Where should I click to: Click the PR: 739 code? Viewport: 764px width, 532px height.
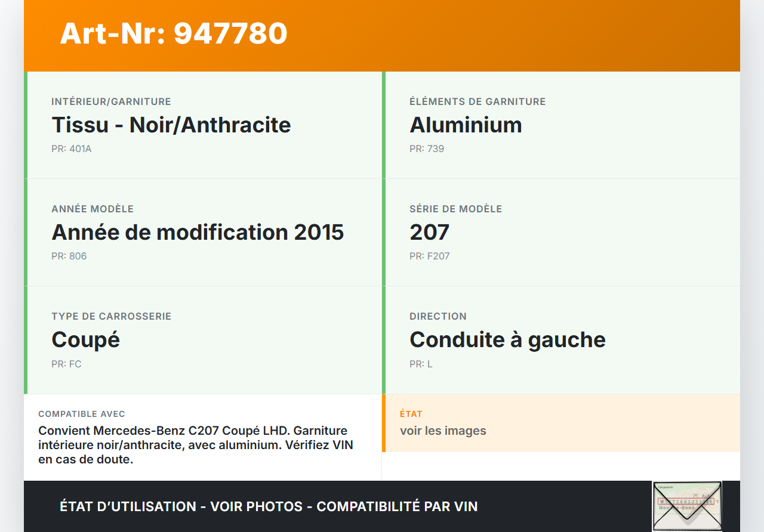pos(427,149)
